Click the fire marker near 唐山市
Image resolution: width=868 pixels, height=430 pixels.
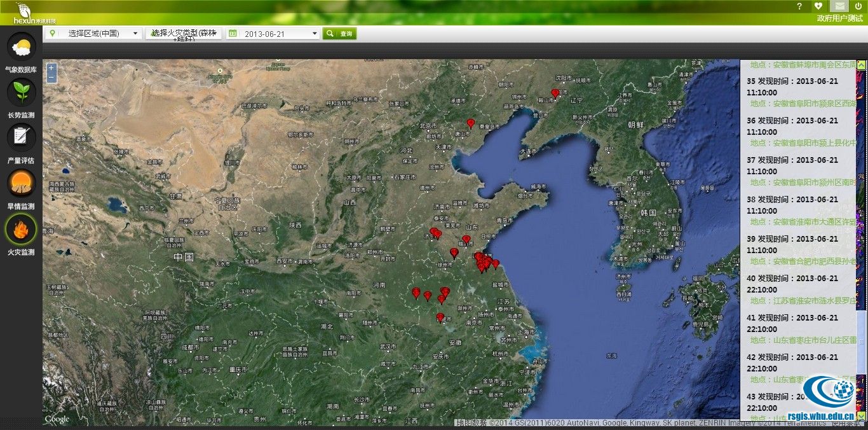click(x=470, y=123)
